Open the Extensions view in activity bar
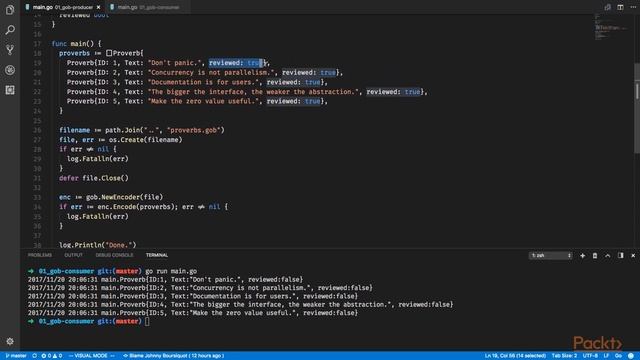The height and width of the screenshot is (360, 640). click(10, 90)
